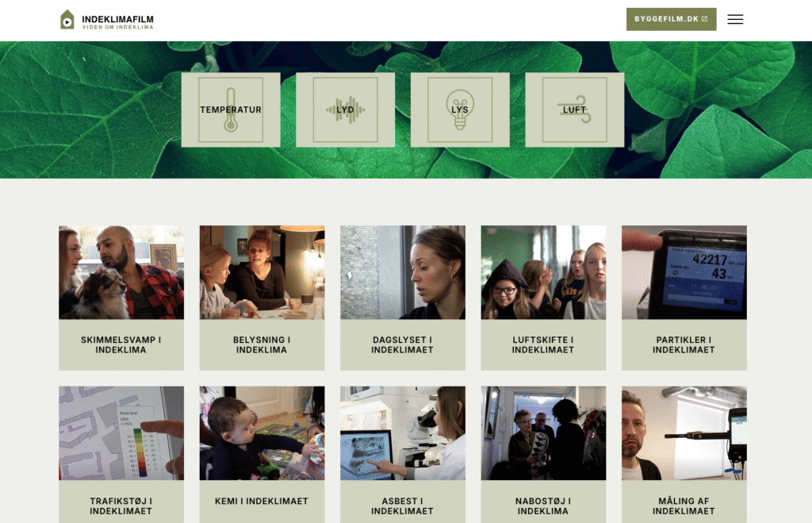Click the Indeklimafilm house logo
The width and height of the screenshot is (812, 523).
(67, 20)
